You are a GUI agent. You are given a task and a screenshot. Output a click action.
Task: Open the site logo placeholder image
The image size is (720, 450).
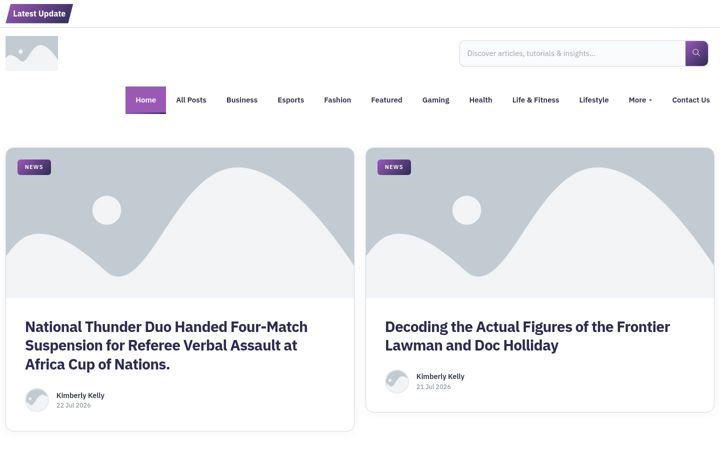point(32,54)
